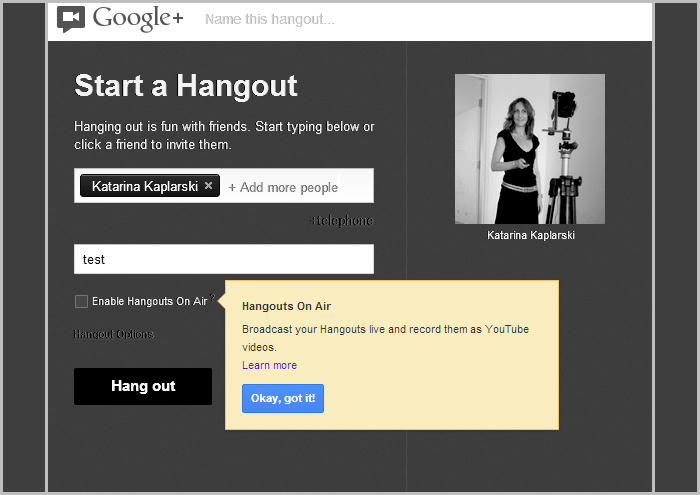700x495 pixels.
Task: Click the 'Start a Hangout' heading
Action: 186,86
